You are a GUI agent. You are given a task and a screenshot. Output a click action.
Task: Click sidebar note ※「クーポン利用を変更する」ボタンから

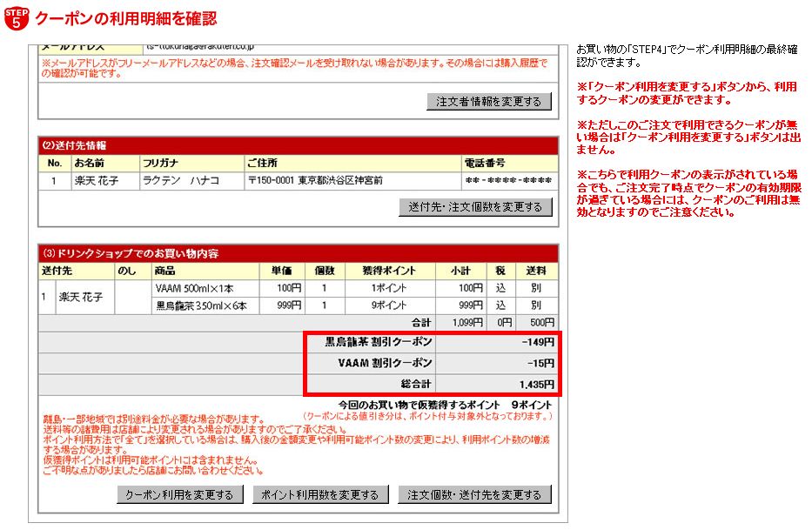[x=688, y=93]
